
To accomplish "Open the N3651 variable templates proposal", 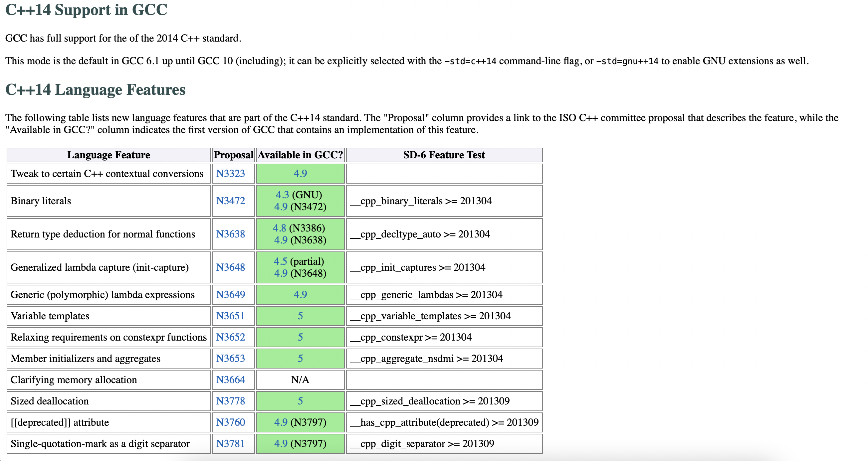I will 230,316.
